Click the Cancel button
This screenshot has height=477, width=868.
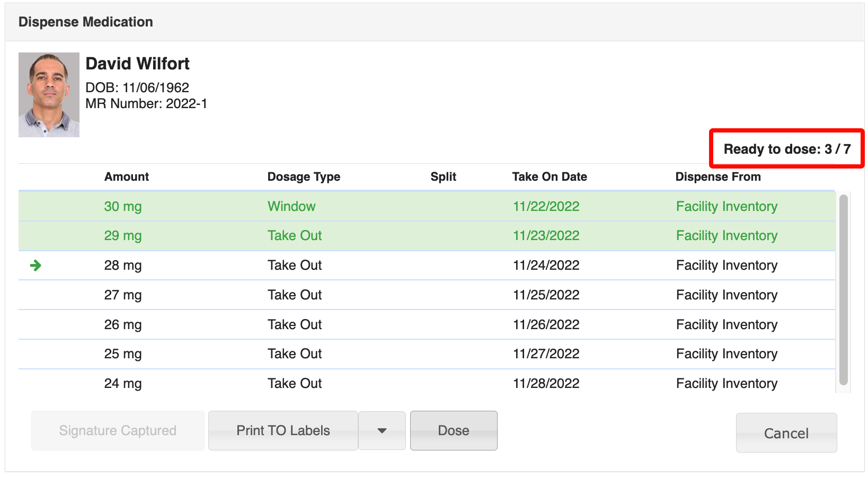coord(786,433)
